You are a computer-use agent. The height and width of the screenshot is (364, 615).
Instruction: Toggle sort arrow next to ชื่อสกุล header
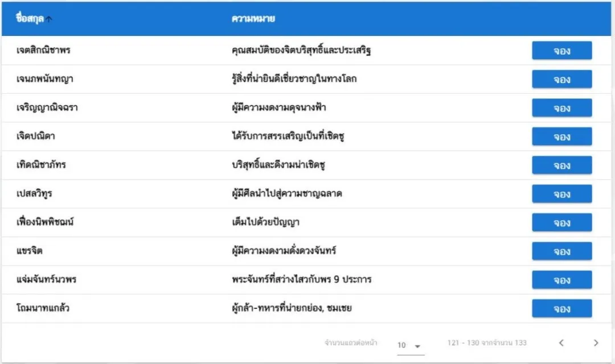[x=48, y=19]
